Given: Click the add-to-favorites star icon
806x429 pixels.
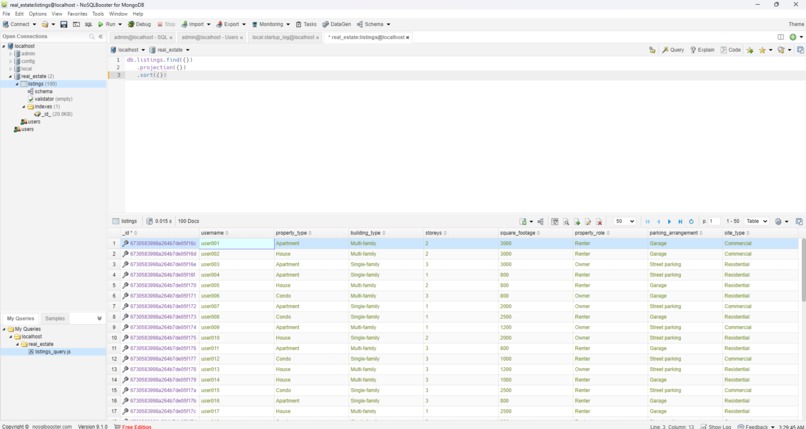Looking at the screenshot, I should (750, 50).
